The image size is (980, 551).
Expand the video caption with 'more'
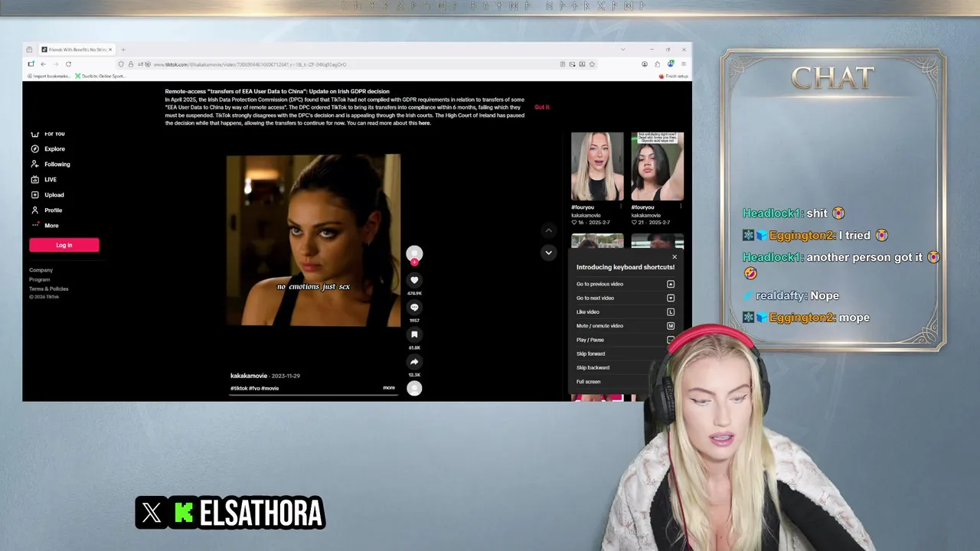coord(389,388)
